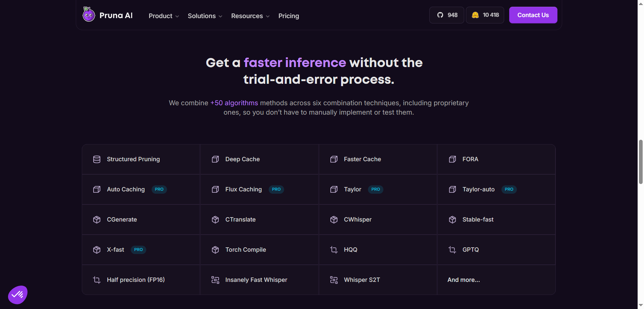Click the package icon beside CGenerate
The height and width of the screenshot is (309, 644).
(x=97, y=220)
